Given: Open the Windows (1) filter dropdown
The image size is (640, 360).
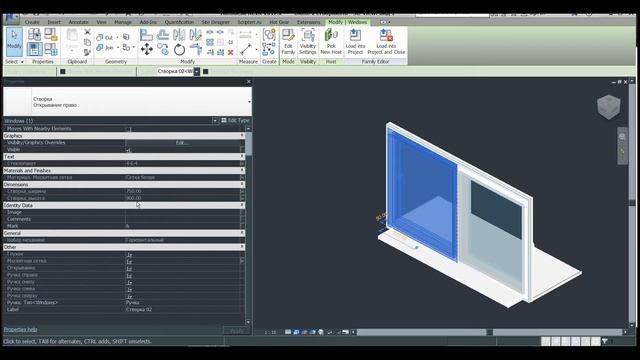Looking at the screenshot, I should (x=215, y=121).
